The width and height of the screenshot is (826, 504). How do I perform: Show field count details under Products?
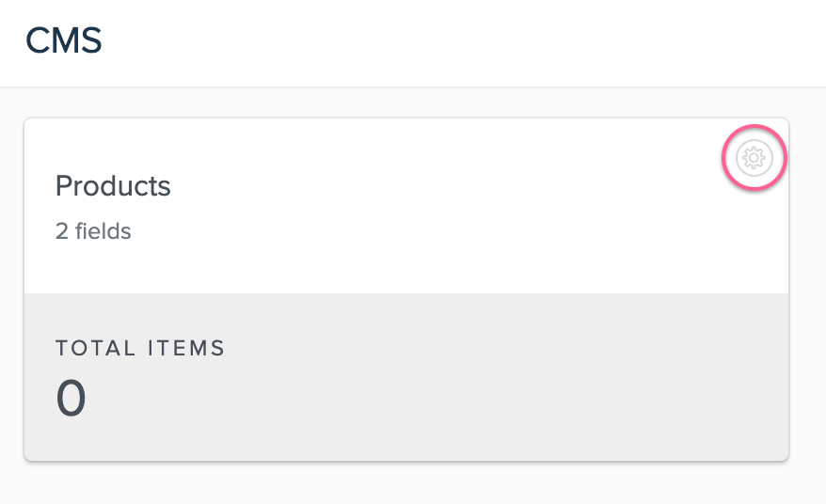coord(93,231)
